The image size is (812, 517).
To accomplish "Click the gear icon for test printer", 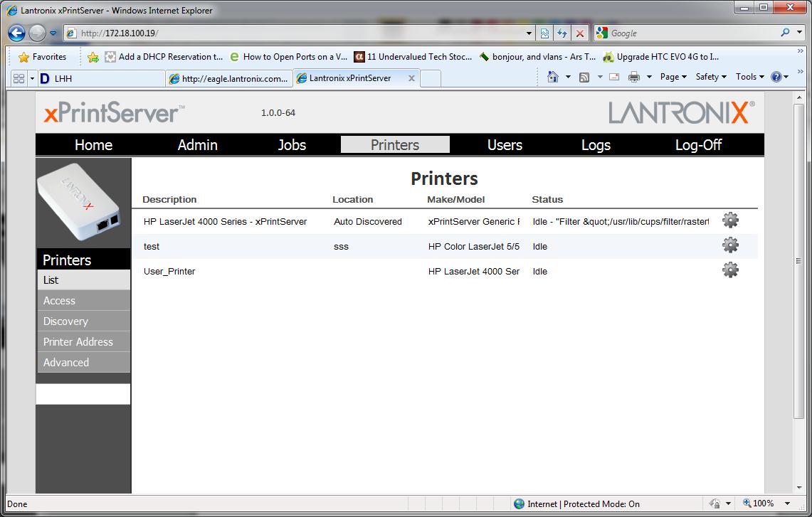I will coord(730,245).
